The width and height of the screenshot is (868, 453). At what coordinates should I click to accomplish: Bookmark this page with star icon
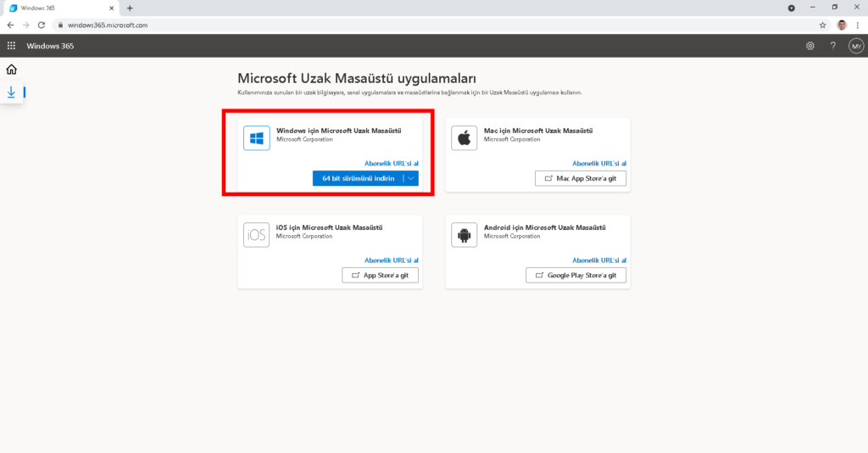click(x=822, y=25)
